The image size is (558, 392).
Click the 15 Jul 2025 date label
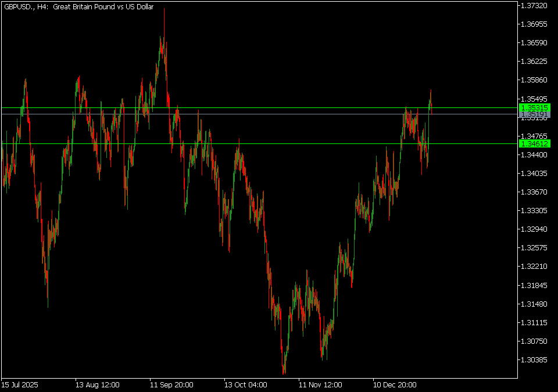click(20, 384)
